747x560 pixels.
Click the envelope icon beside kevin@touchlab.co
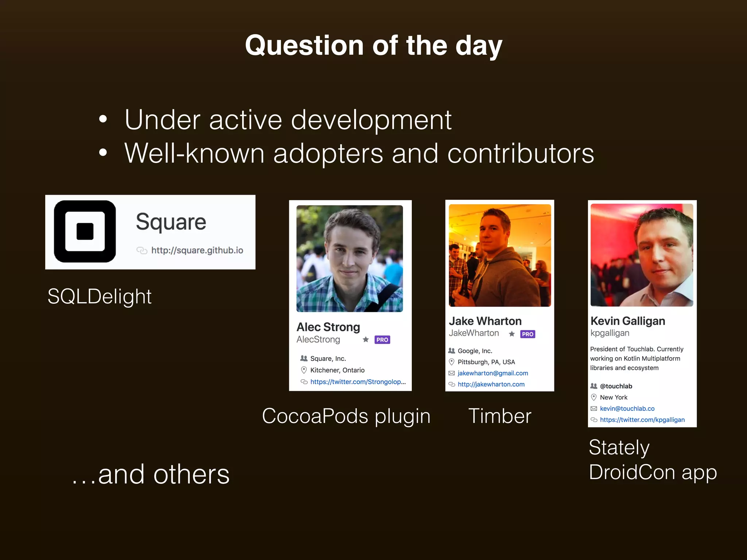pyautogui.click(x=594, y=409)
